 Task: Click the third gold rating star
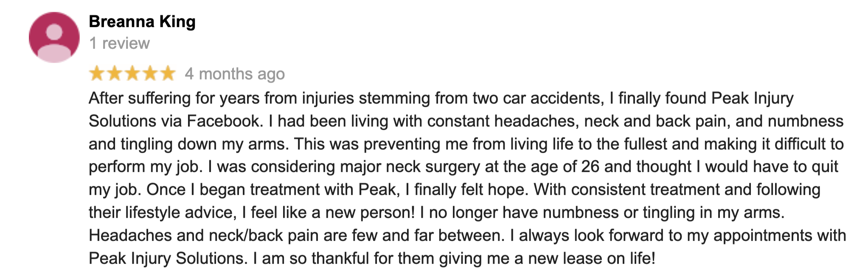pos(132,74)
